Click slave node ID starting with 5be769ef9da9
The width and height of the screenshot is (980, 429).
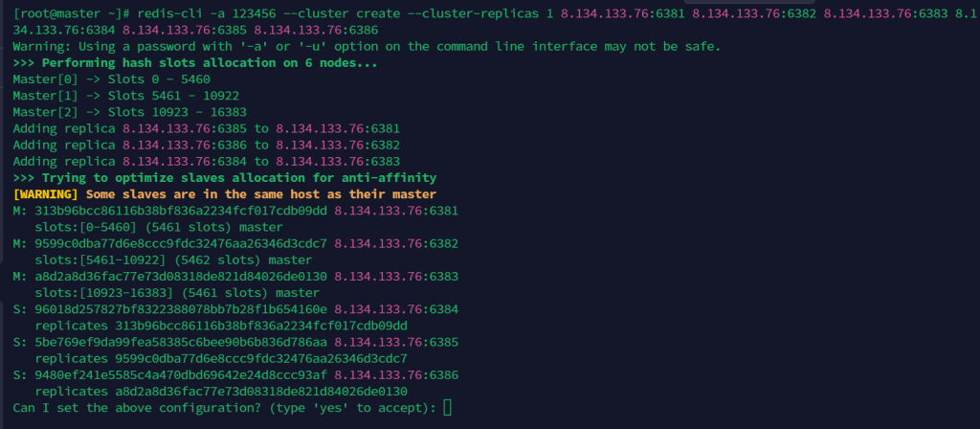[x=181, y=342]
